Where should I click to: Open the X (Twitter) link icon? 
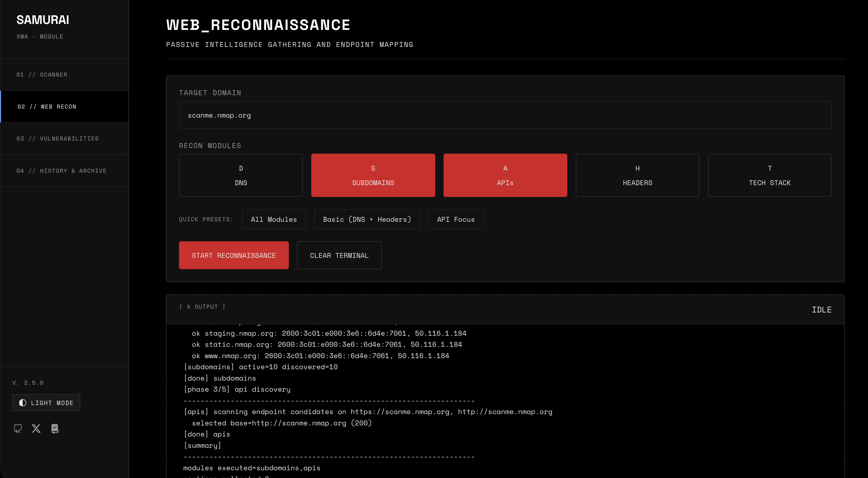click(x=36, y=428)
